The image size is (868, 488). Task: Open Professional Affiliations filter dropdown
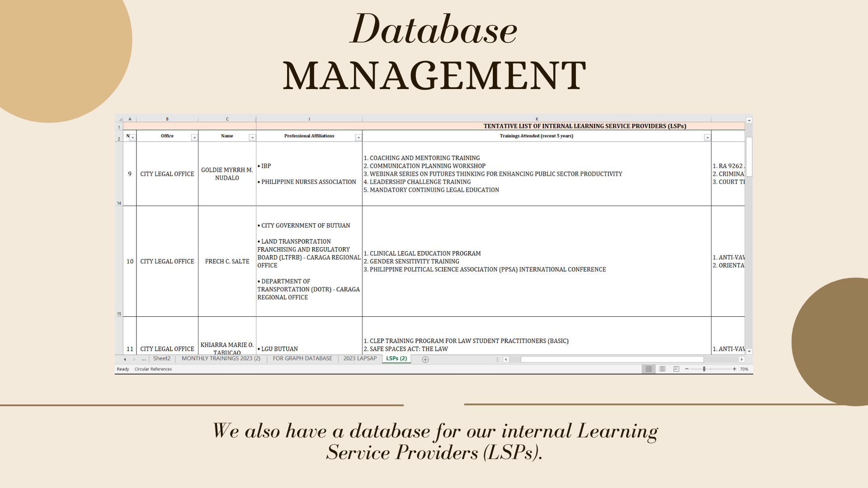[x=358, y=138]
